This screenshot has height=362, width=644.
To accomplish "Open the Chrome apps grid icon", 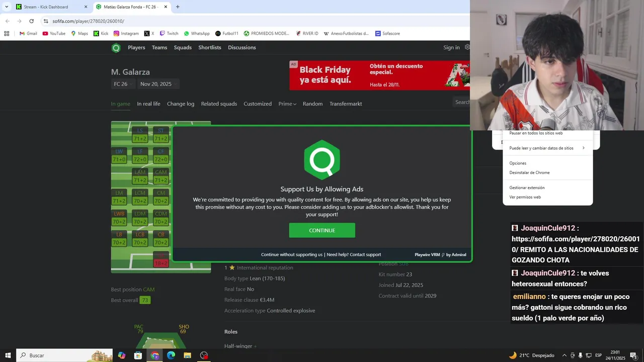I will coord(7,34).
